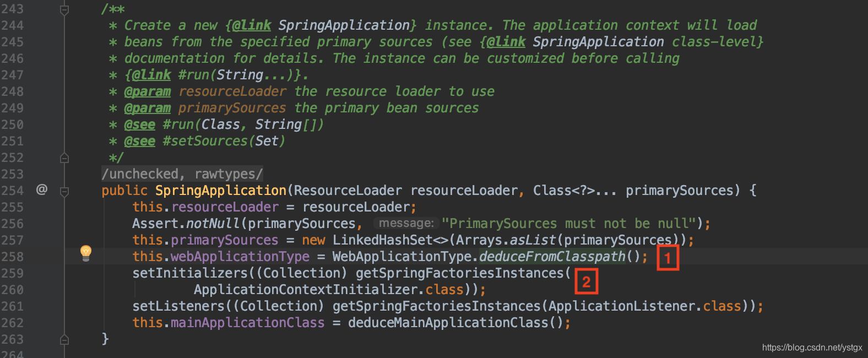Click the @param tag before primarySources
The width and height of the screenshot is (868, 358).
click(x=148, y=108)
